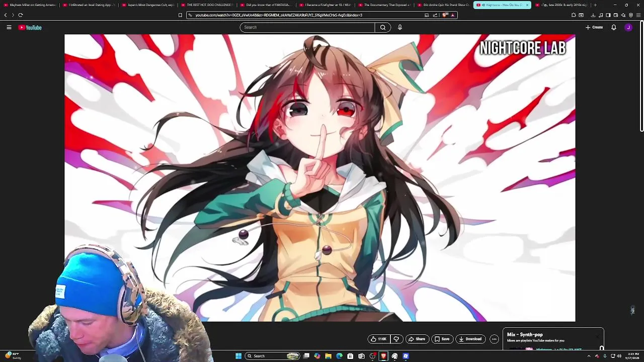Open browser extensions puzzle icon

574,15
